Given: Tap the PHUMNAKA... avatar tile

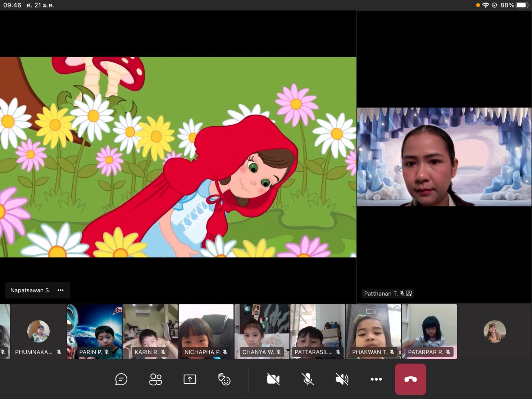Looking at the screenshot, I should tap(38, 331).
